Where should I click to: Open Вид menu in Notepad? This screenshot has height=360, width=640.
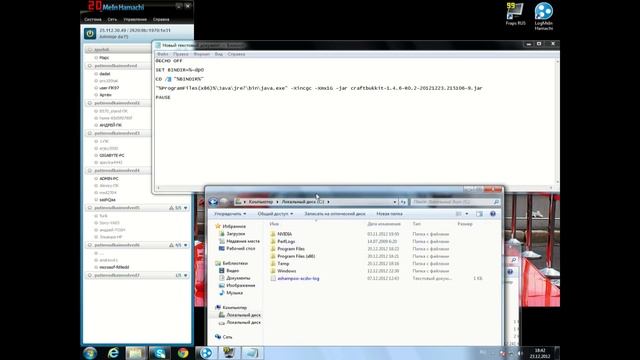tap(219, 54)
